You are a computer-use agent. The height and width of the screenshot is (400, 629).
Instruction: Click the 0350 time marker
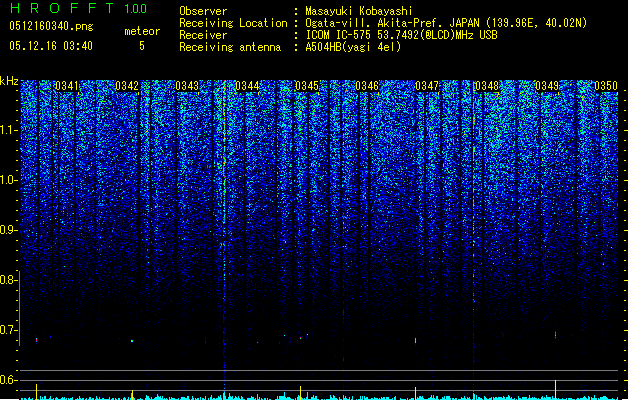[606, 86]
